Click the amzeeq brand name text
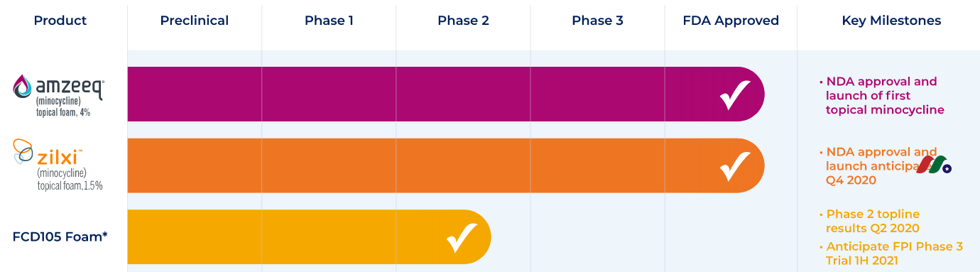The image size is (980, 272). tap(70, 87)
